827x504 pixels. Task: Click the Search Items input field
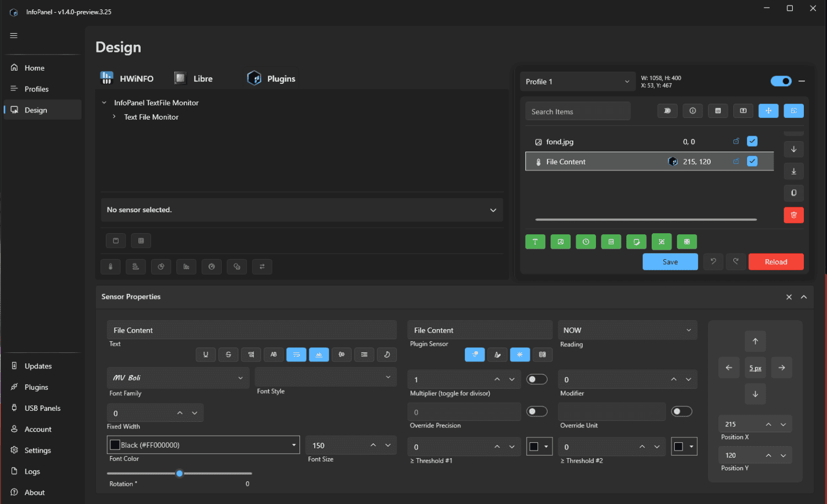point(577,111)
